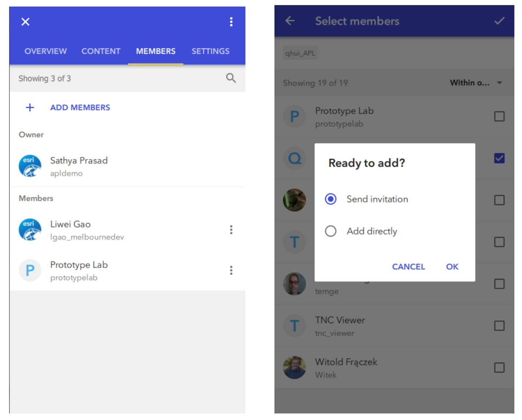Open the overflow menu in group header

pyautogui.click(x=231, y=22)
